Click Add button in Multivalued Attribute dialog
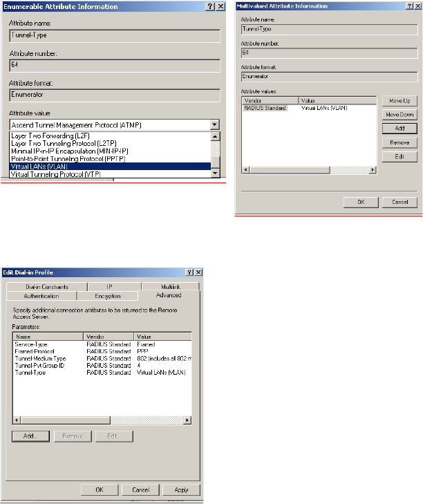The height and width of the screenshot is (504, 423). tap(399, 129)
